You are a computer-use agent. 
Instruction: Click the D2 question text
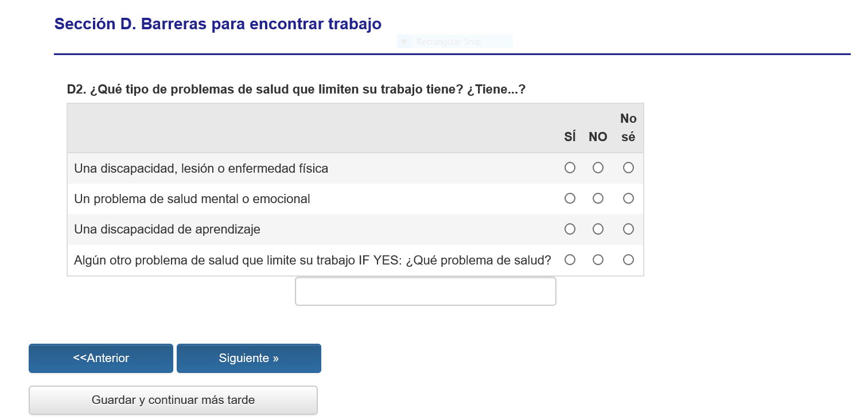click(x=296, y=90)
